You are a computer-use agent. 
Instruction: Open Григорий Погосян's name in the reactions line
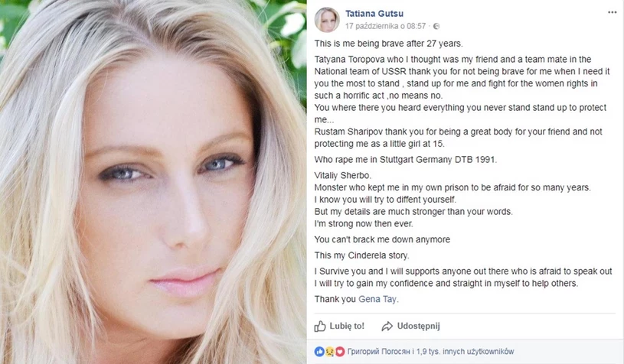pyautogui.click(x=378, y=351)
